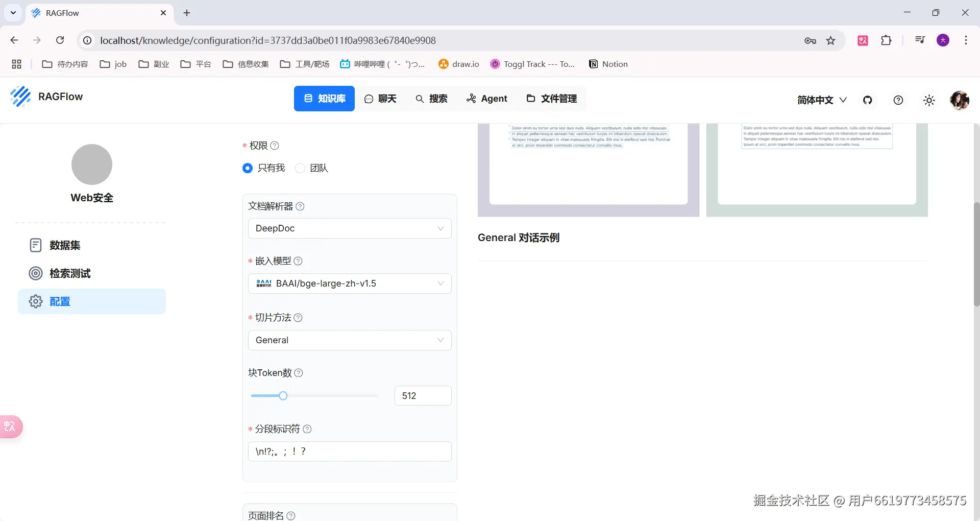Click the 块Token数 value field showing 512

pos(423,396)
